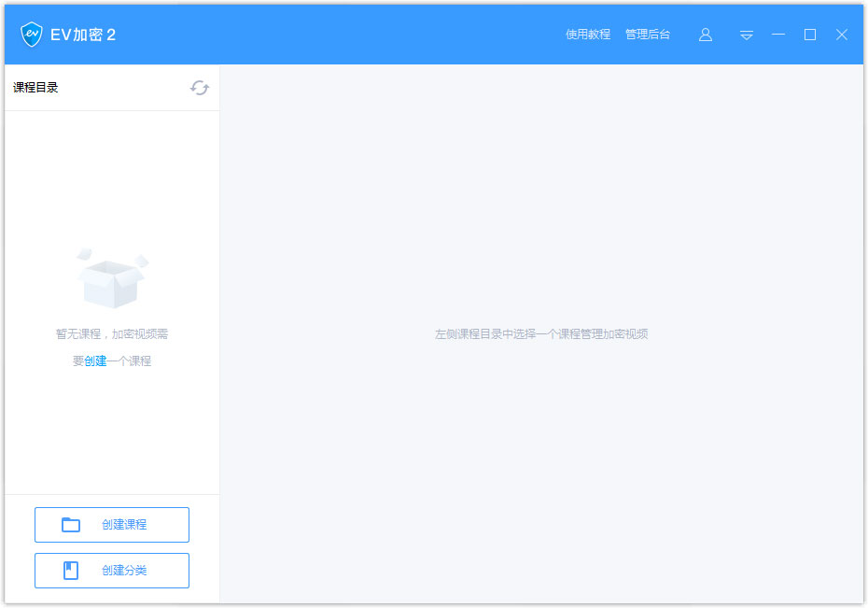Click the 创建课程 button
This screenshot has height=608, width=868.
(x=111, y=525)
